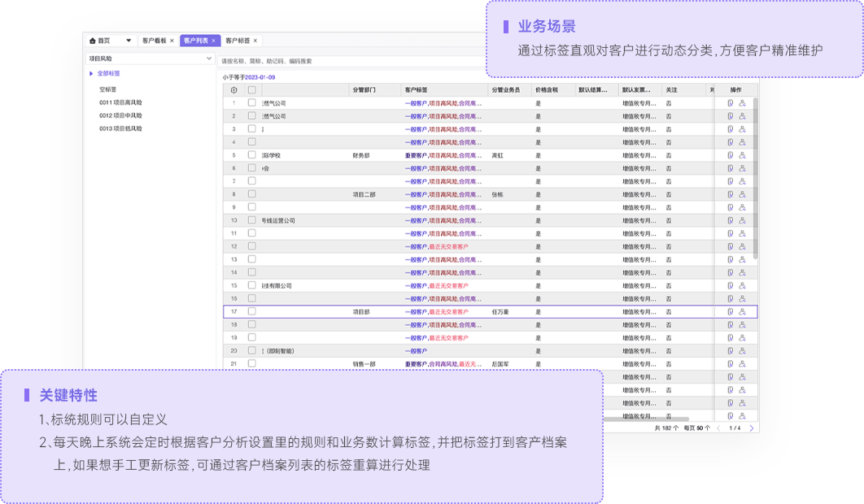864x504 pixels.
Task: Check the checkbox for row 5
Action: pyautogui.click(x=252, y=155)
